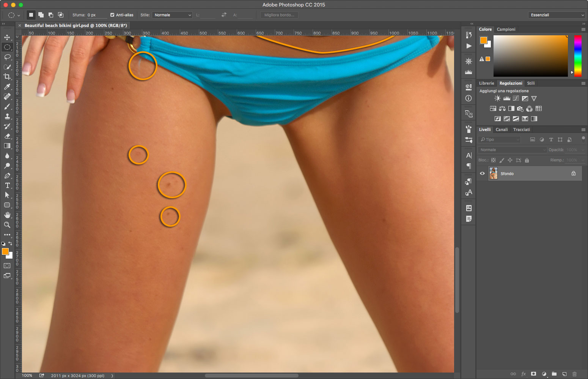Select the Zoom tool
588x379 pixels.
(7, 225)
